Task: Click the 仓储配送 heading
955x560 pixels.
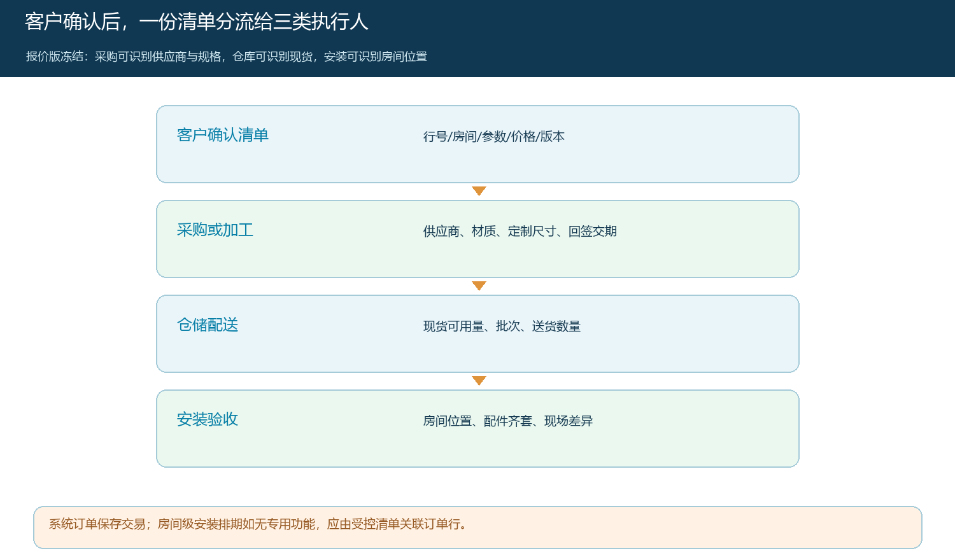Action: (208, 325)
